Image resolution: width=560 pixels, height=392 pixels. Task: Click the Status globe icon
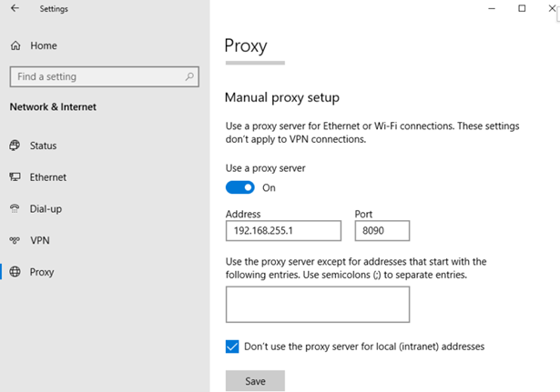coord(15,146)
